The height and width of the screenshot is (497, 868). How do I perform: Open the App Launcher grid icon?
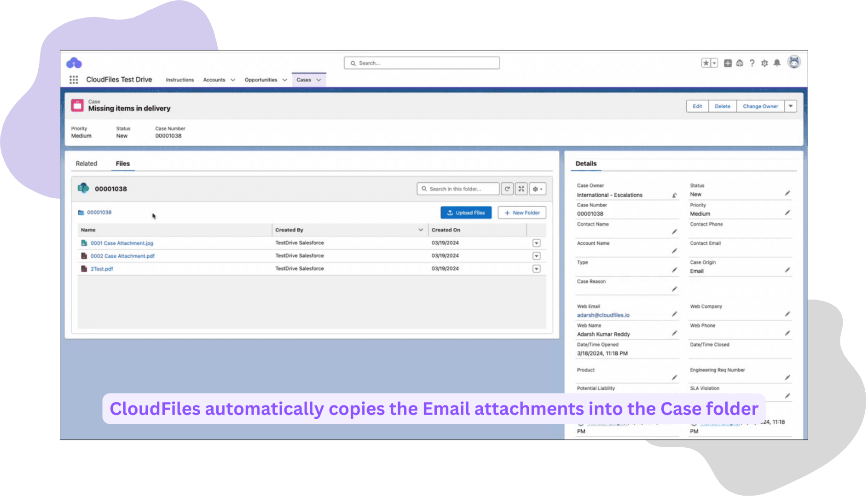74,80
